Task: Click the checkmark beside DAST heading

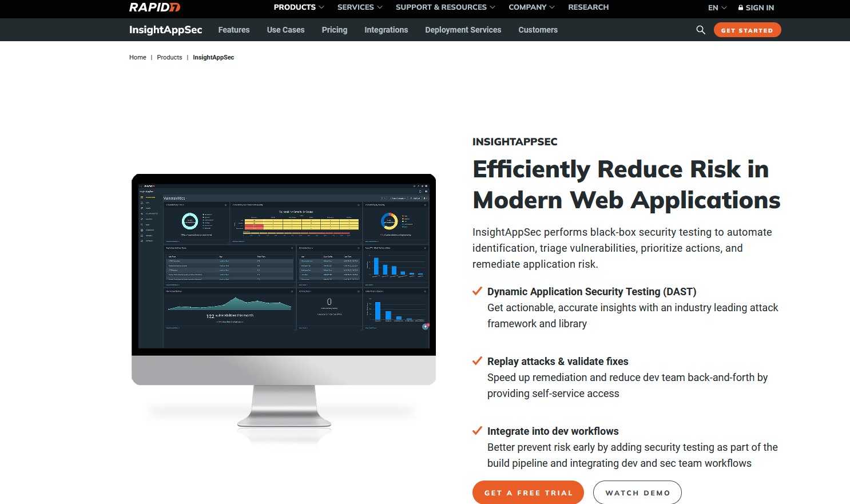Action: click(477, 291)
